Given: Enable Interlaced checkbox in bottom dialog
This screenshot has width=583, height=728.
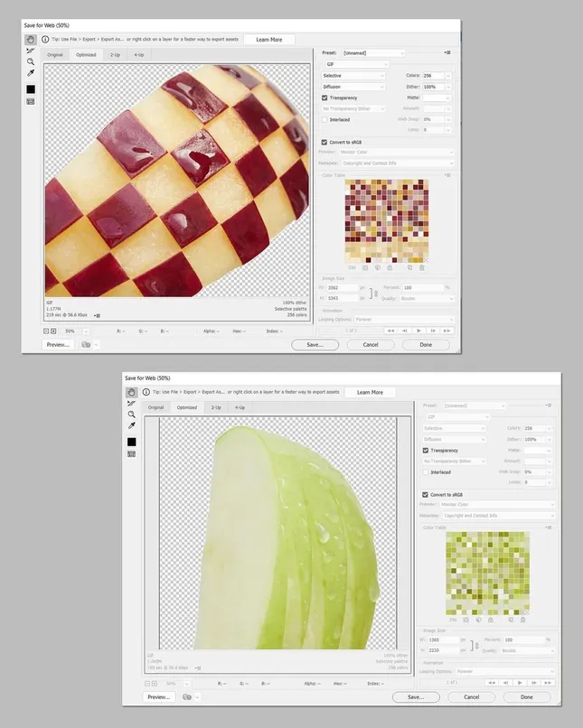Looking at the screenshot, I should pos(425,472).
